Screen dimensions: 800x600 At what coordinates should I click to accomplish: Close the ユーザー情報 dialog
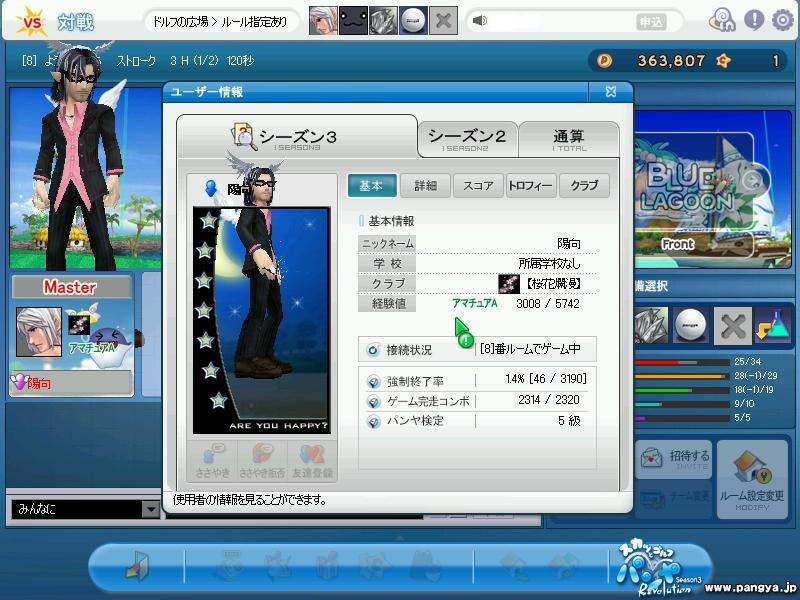pos(611,92)
